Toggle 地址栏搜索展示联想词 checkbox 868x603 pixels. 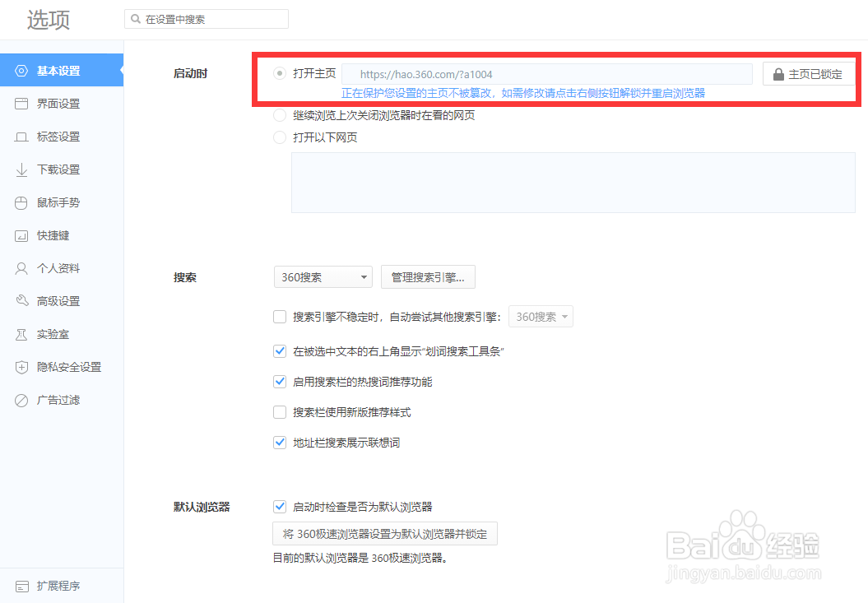click(280, 443)
